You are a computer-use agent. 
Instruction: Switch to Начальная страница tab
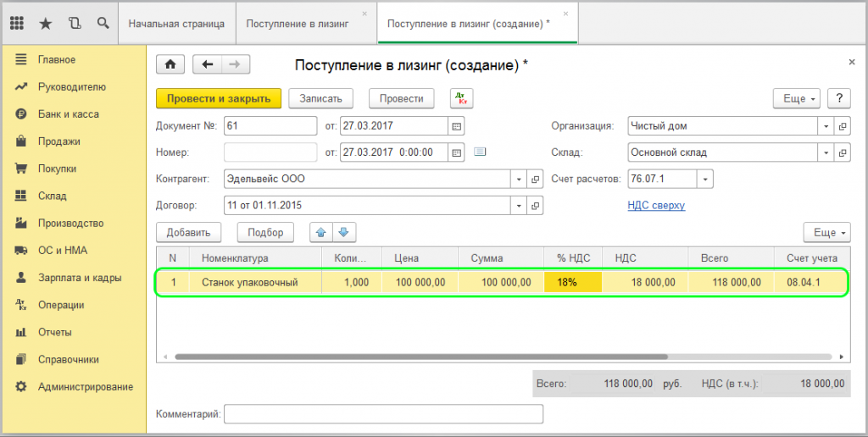pos(176,24)
